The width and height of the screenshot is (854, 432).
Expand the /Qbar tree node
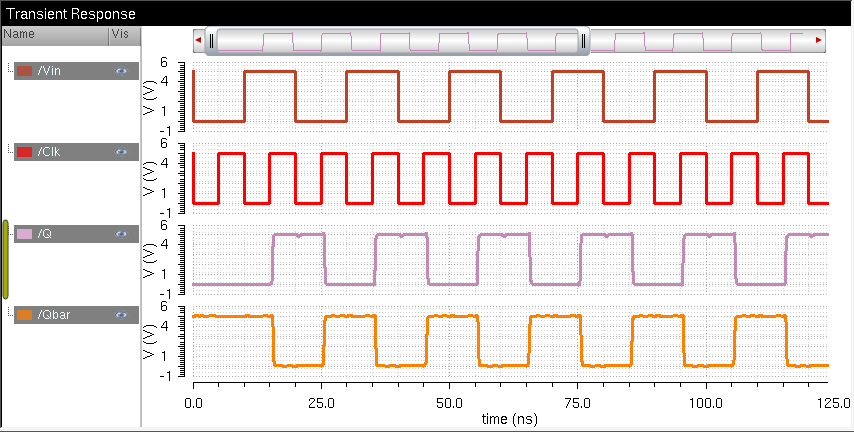coord(9,312)
